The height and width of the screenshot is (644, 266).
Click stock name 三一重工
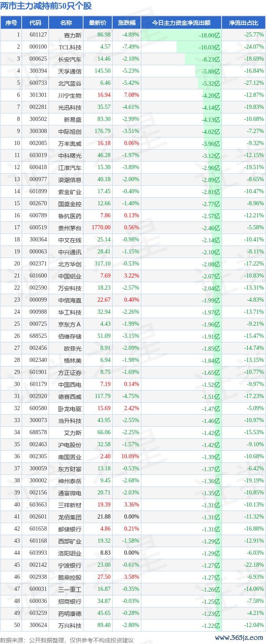(x=70, y=589)
